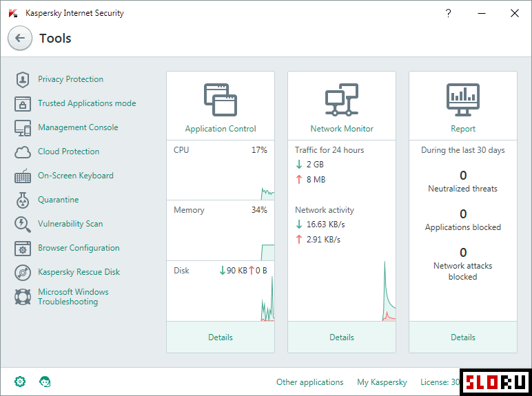Click the question mark help icon
The image size is (532, 396).
pyautogui.click(x=448, y=13)
